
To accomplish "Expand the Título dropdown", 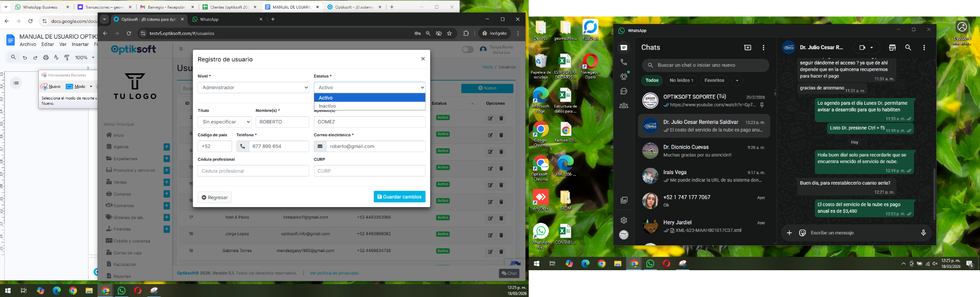I will point(224,122).
